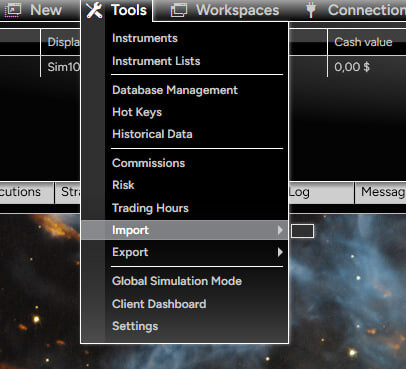Select Commissions entry
406x369 pixels.
point(148,163)
